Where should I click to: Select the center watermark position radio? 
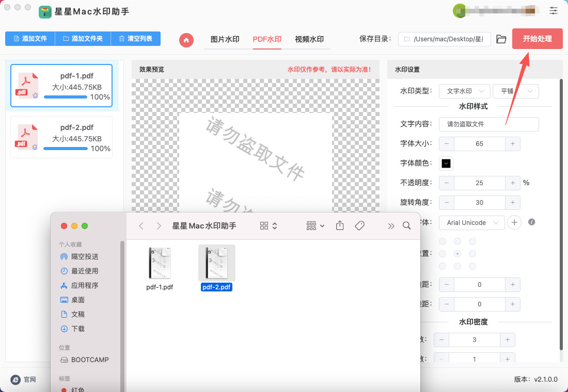(x=457, y=254)
